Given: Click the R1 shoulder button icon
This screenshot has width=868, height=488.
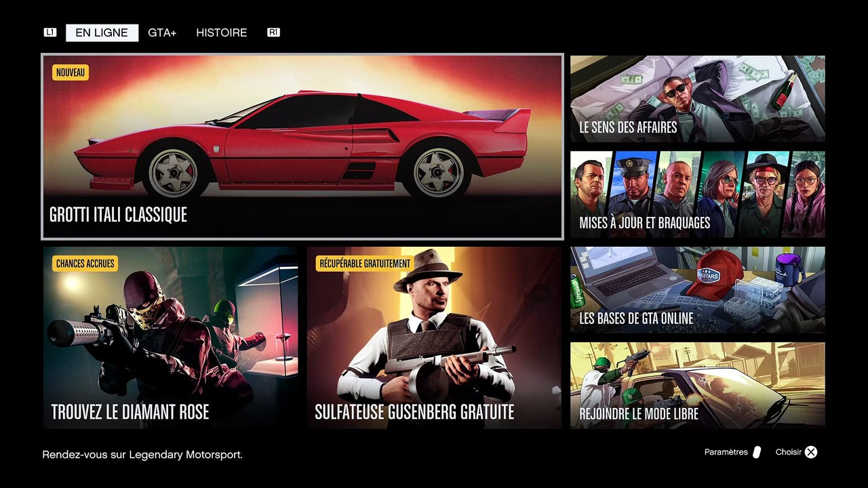Looking at the screenshot, I should tap(274, 33).
